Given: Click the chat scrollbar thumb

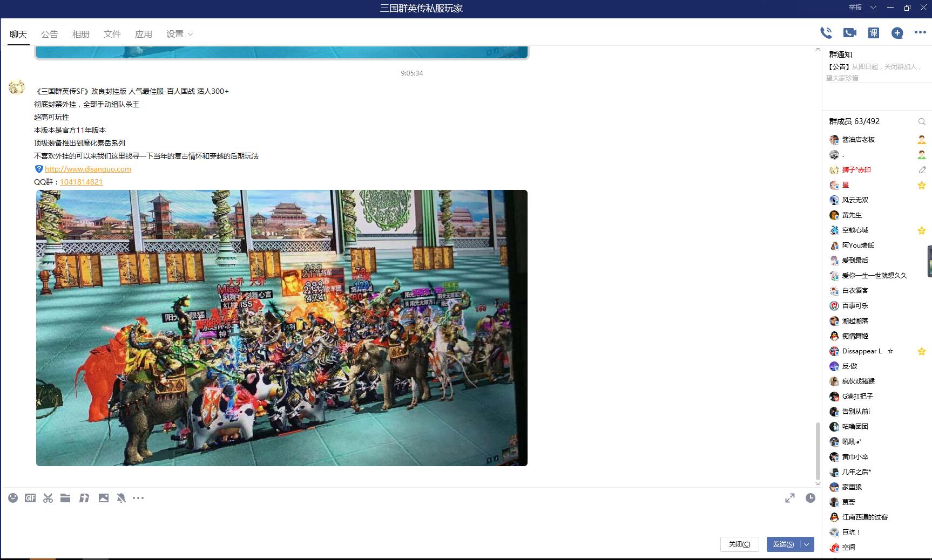Looking at the screenshot, I should coord(818,450).
